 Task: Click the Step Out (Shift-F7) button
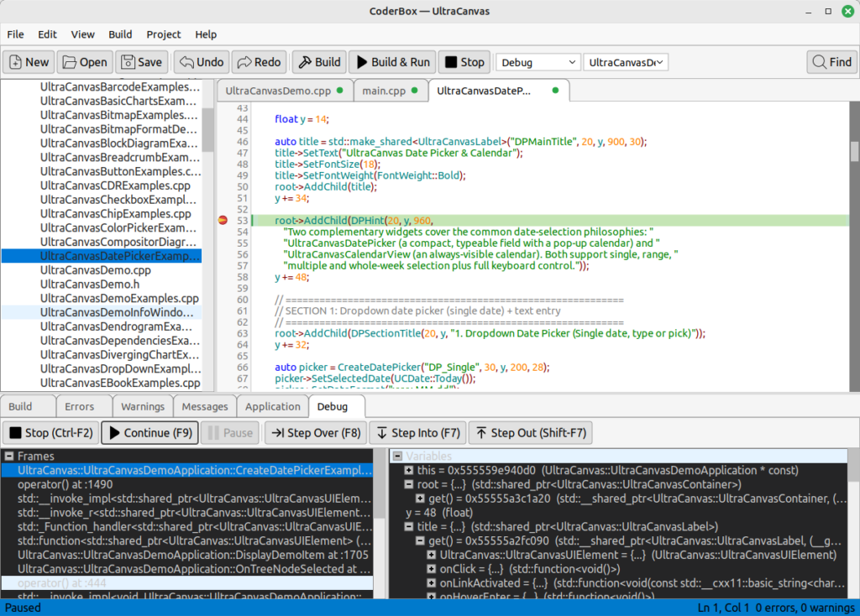[531, 433]
